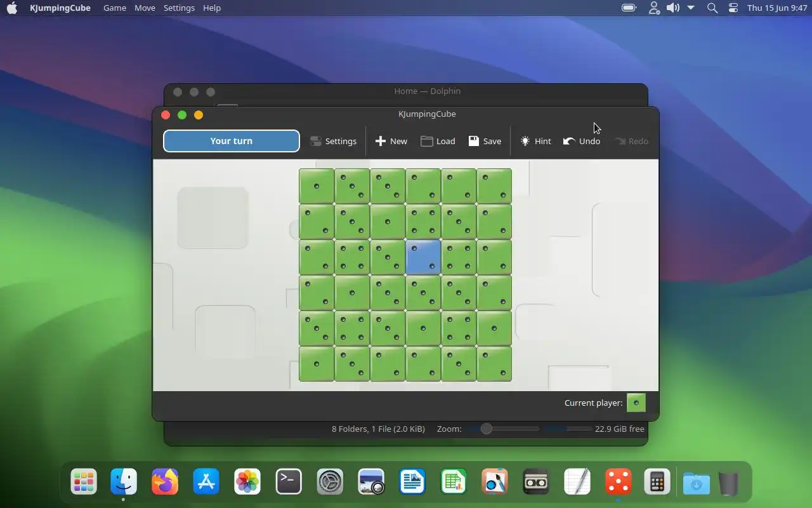Save the current game
812x508 pixels.
(485, 141)
